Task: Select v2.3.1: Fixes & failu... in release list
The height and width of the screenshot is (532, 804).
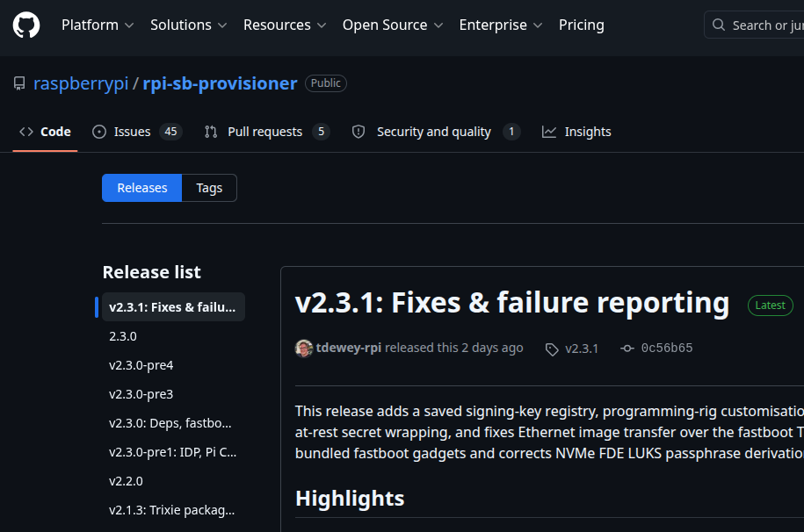Action: (x=173, y=307)
